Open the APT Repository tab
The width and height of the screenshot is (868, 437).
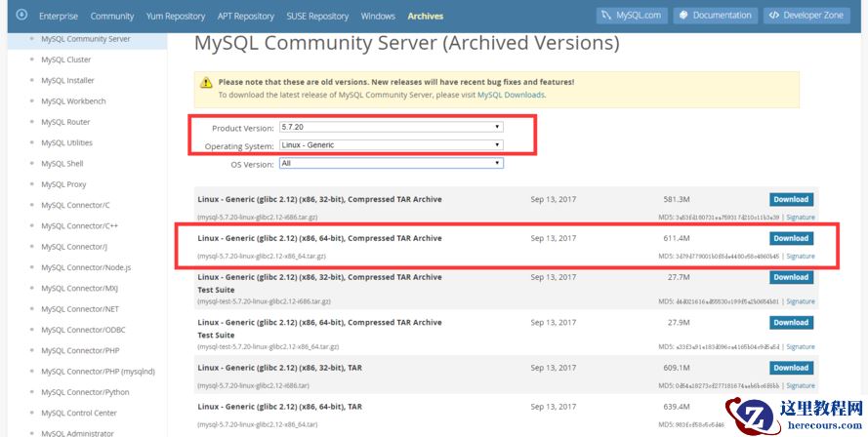245,16
